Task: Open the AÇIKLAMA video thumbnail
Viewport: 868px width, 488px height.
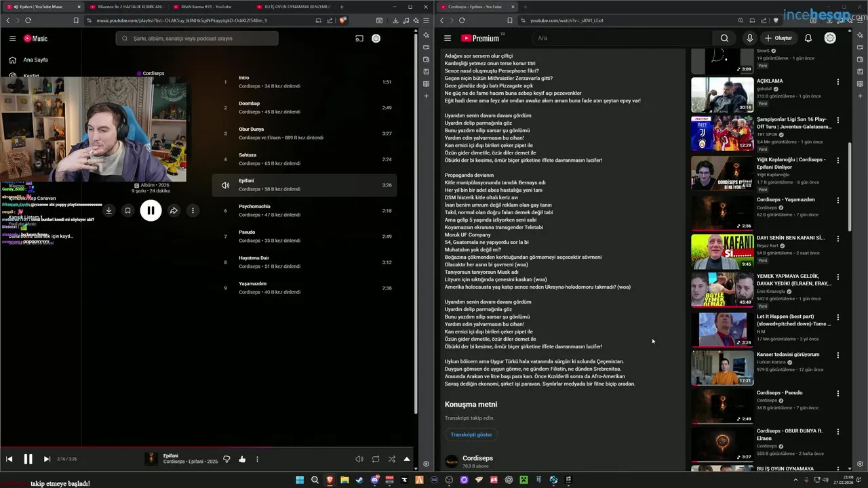Action: coord(722,94)
